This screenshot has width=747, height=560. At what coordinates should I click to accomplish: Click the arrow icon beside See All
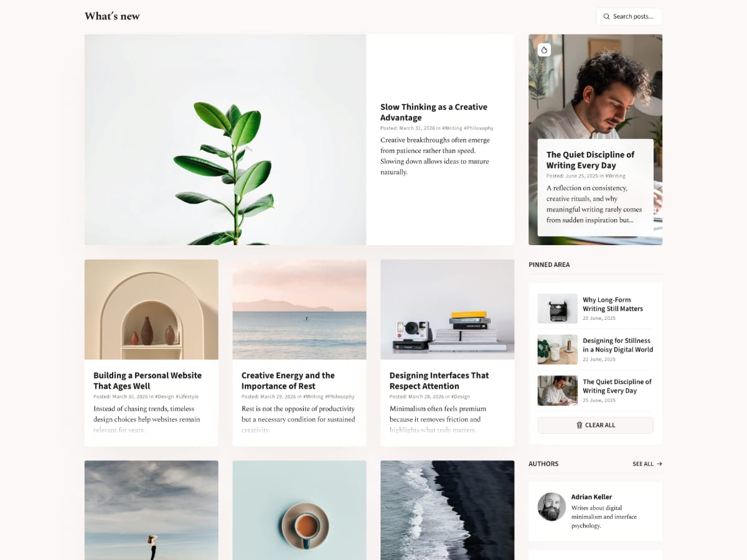[x=659, y=464]
